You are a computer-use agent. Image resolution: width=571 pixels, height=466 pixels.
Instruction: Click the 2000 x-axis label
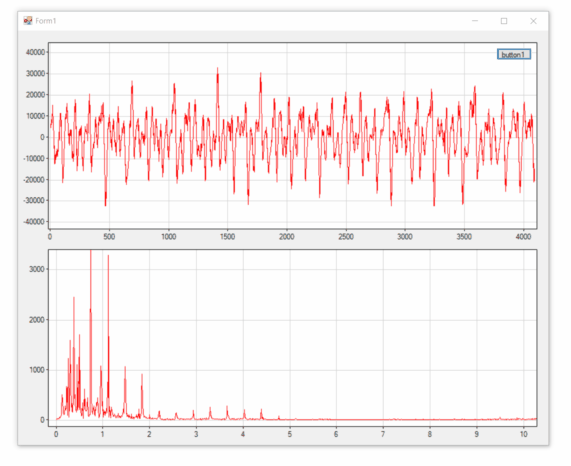click(x=287, y=237)
